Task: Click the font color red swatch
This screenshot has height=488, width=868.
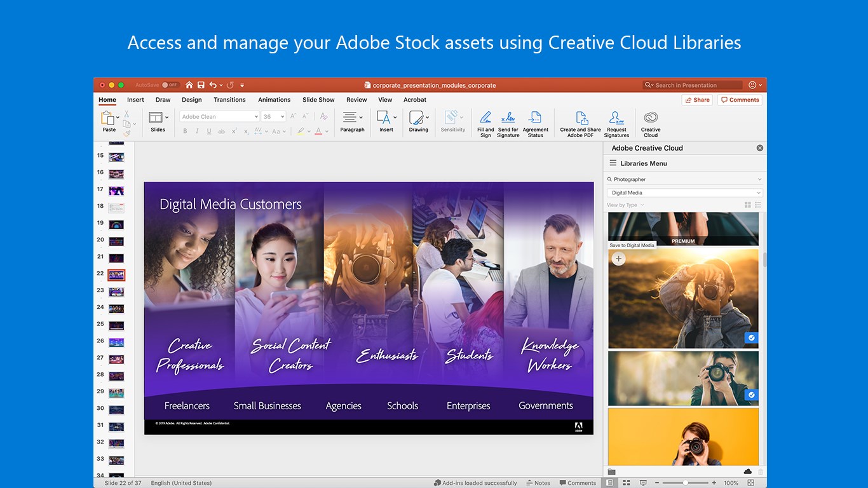Action: click(x=318, y=132)
